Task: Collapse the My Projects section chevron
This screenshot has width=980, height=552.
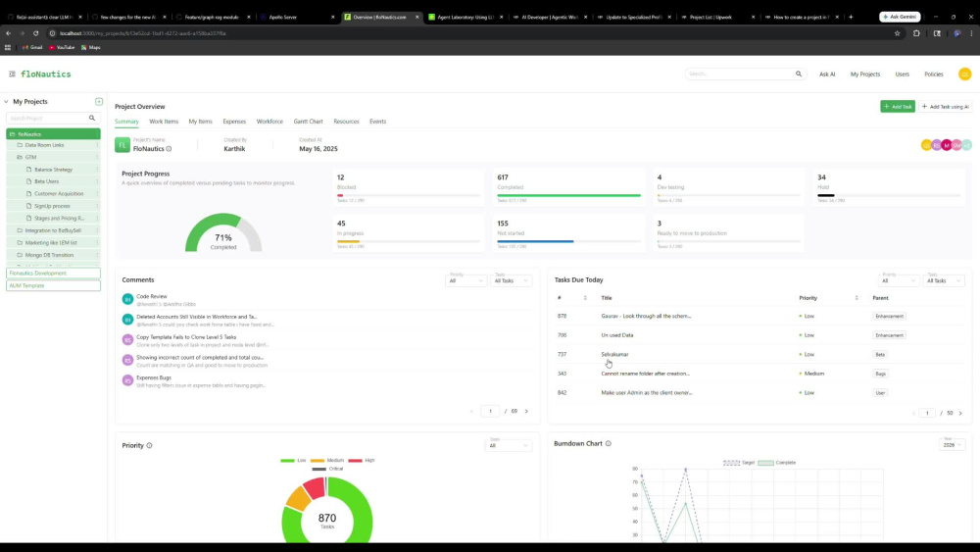Action: [6, 101]
